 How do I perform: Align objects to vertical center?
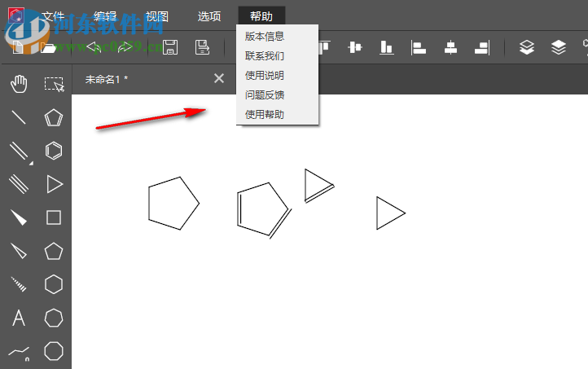click(x=354, y=47)
